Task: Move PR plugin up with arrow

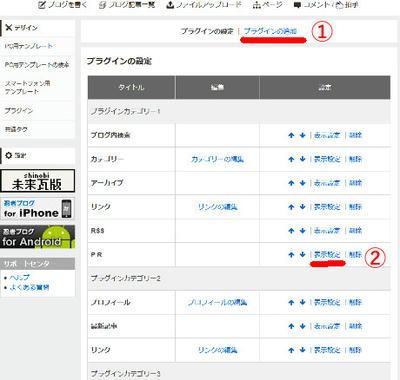Action: click(x=291, y=255)
